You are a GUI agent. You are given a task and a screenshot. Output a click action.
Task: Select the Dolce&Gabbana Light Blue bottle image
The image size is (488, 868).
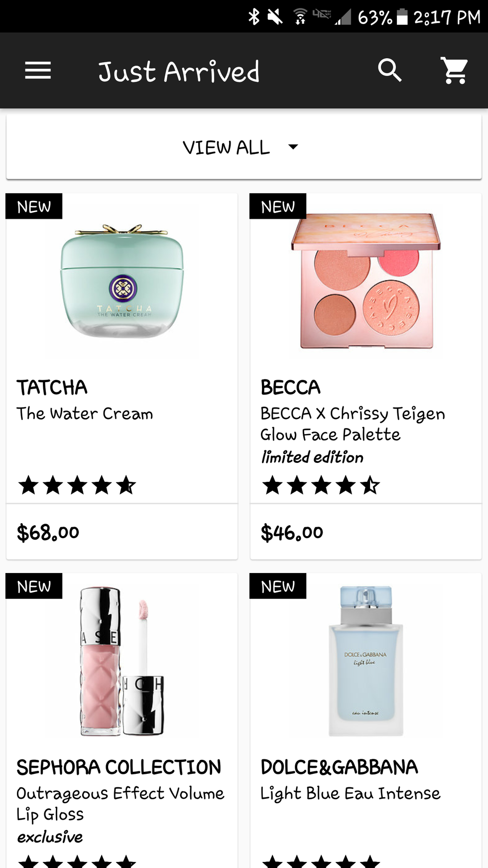pyautogui.click(x=366, y=661)
